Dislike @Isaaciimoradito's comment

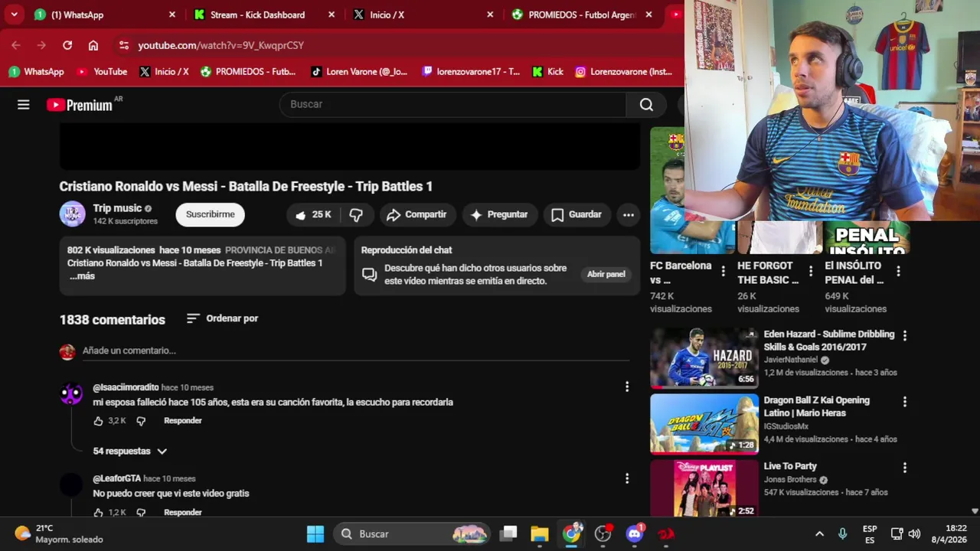click(x=141, y=421)
